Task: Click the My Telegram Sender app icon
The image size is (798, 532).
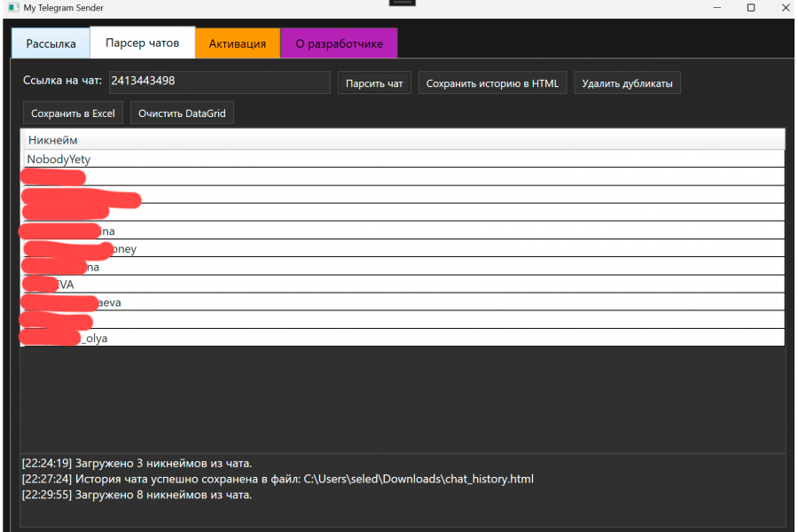Action: tap(13, 8)
